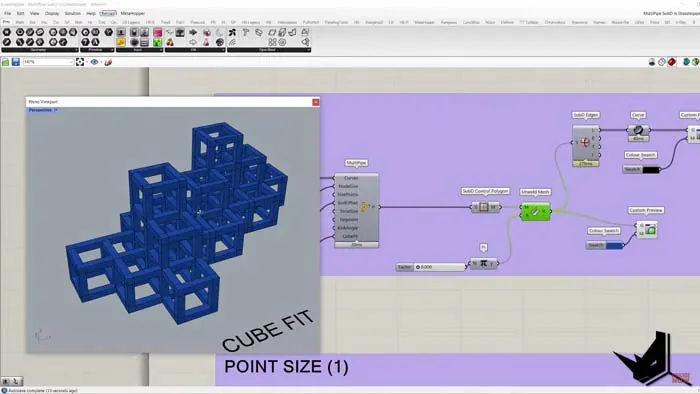Select the SubD Edges component
Viewport: 700px width, 394px height.
coord(585,145)
